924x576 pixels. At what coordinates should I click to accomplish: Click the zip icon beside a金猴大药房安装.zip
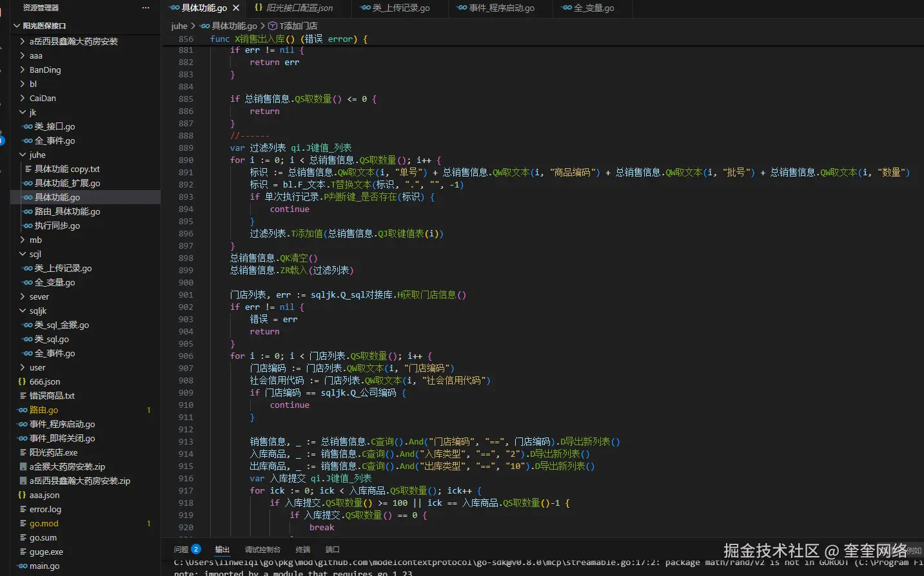[x=23, y=466]
